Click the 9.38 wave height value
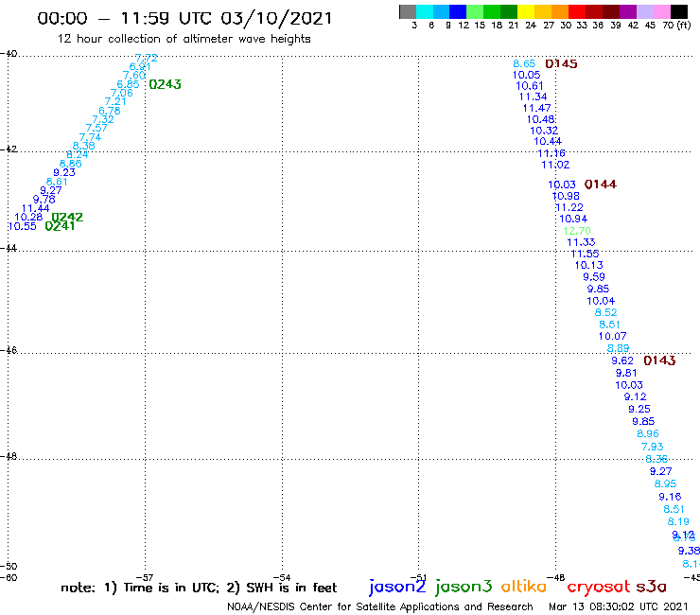This screenshot has width=700, height=615. [689, 551]
